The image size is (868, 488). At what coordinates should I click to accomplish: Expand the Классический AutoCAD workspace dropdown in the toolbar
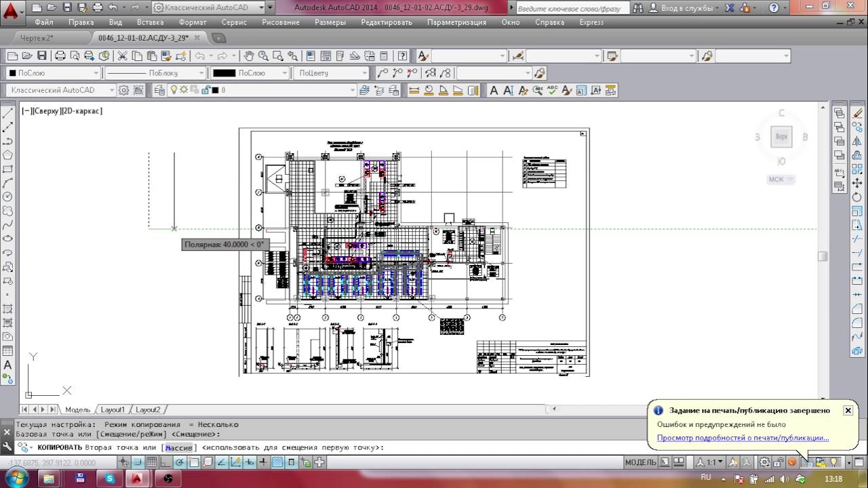[x=62, y=89]
